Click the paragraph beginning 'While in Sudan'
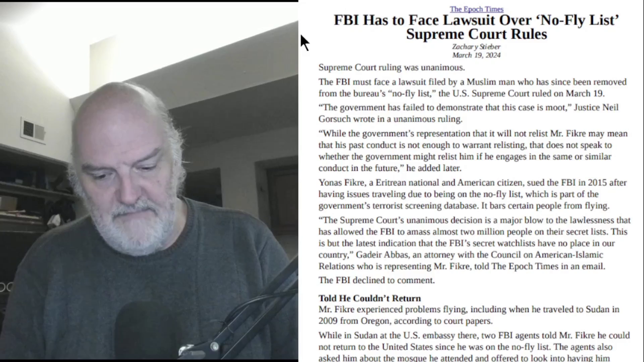Screen dimensions: 644x362 pos(474,347)
